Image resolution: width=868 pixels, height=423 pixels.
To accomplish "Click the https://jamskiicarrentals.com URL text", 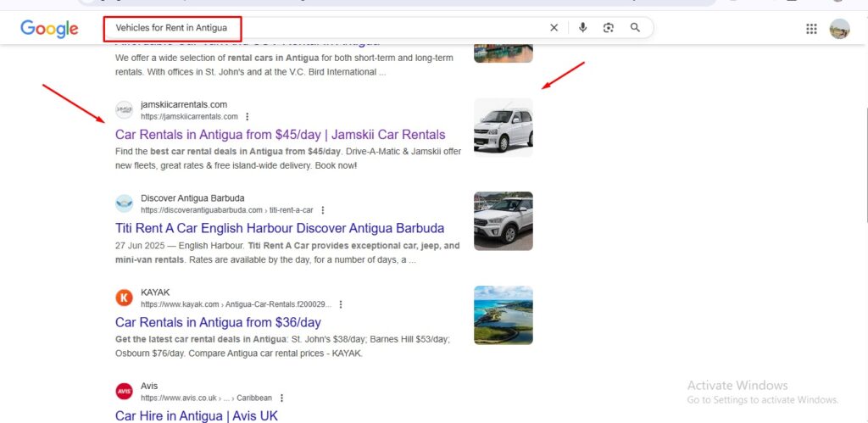I will pyautogui.click(x=189, y=117).
